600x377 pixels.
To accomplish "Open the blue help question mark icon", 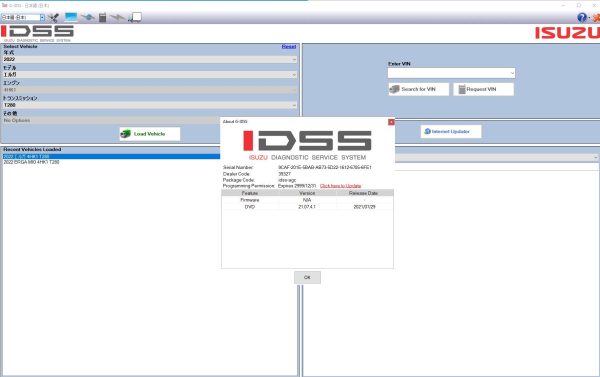I will (x=582, y=17).
